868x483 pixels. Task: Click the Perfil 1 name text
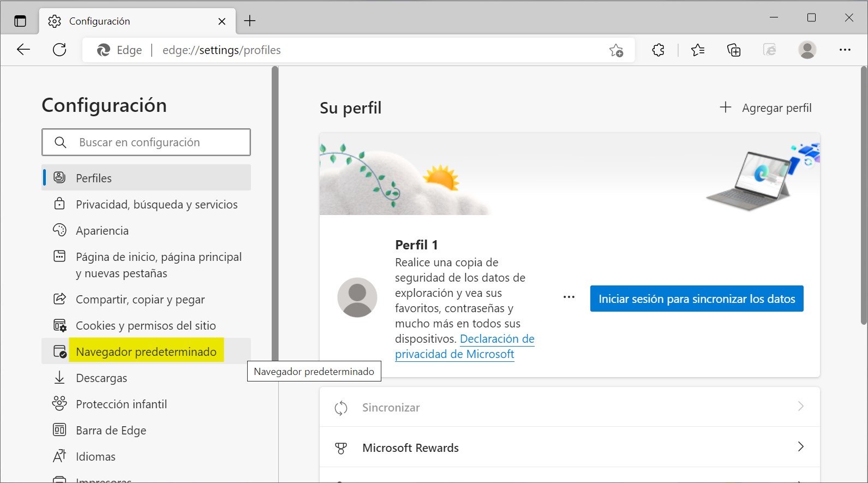click(x=416, y=245)
